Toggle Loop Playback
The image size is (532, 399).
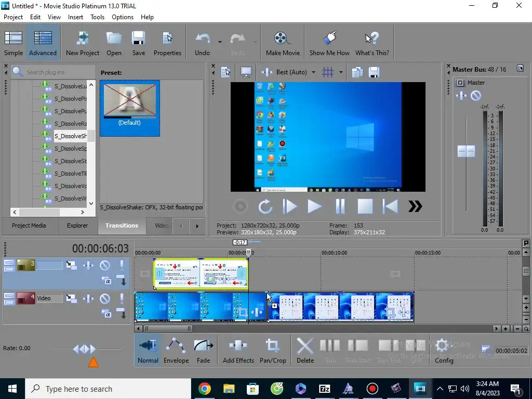(265, 206)
